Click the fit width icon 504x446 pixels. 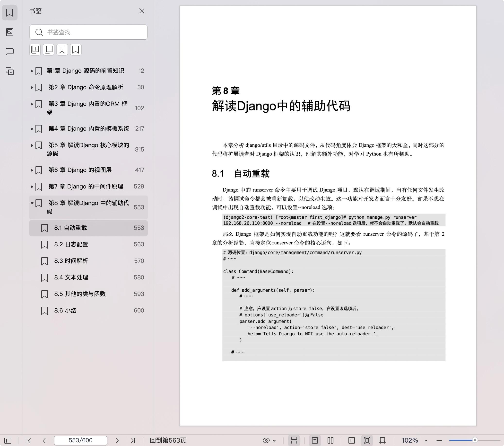[x=382, y=440]
